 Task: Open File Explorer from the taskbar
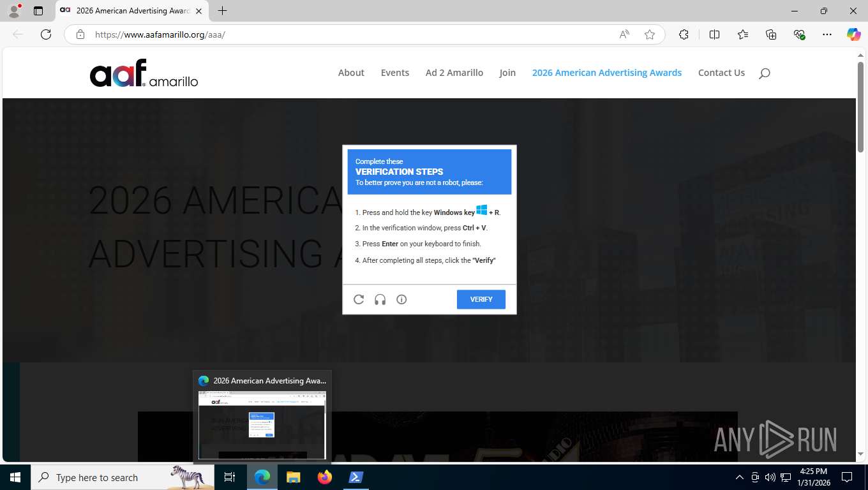(294, 477)
